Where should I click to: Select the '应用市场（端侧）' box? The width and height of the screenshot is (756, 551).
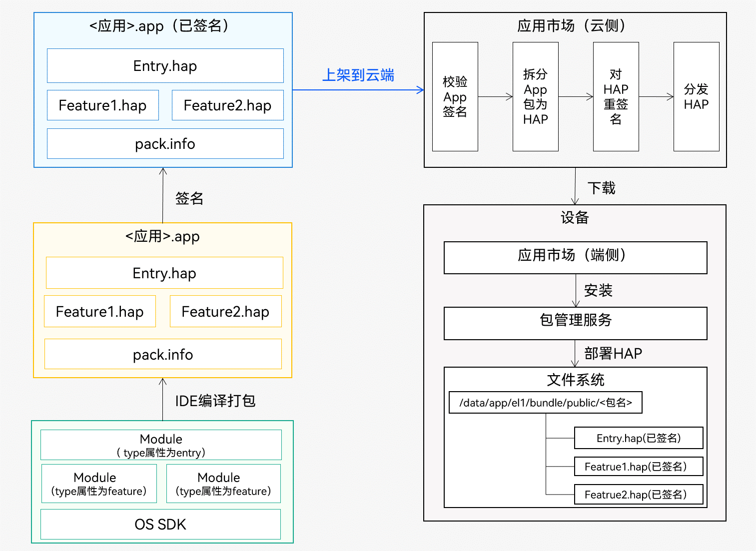click(x=576, y=258)
